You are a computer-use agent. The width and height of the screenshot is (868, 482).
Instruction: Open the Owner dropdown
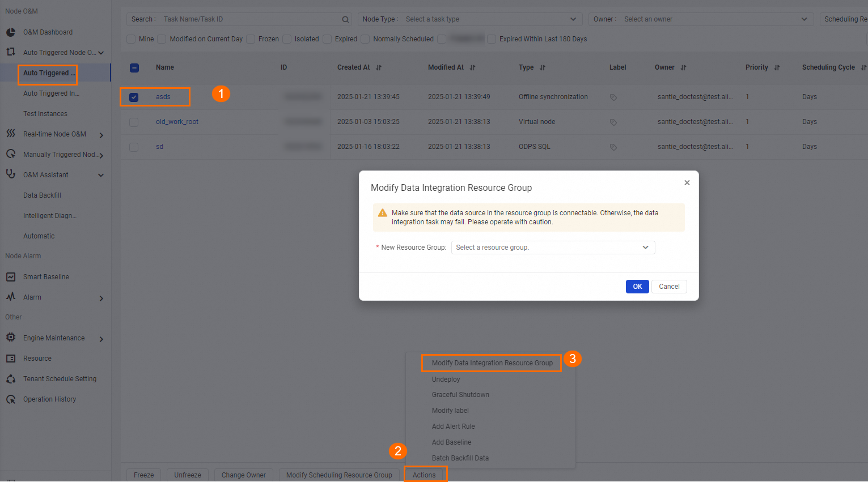pos(701,19)
